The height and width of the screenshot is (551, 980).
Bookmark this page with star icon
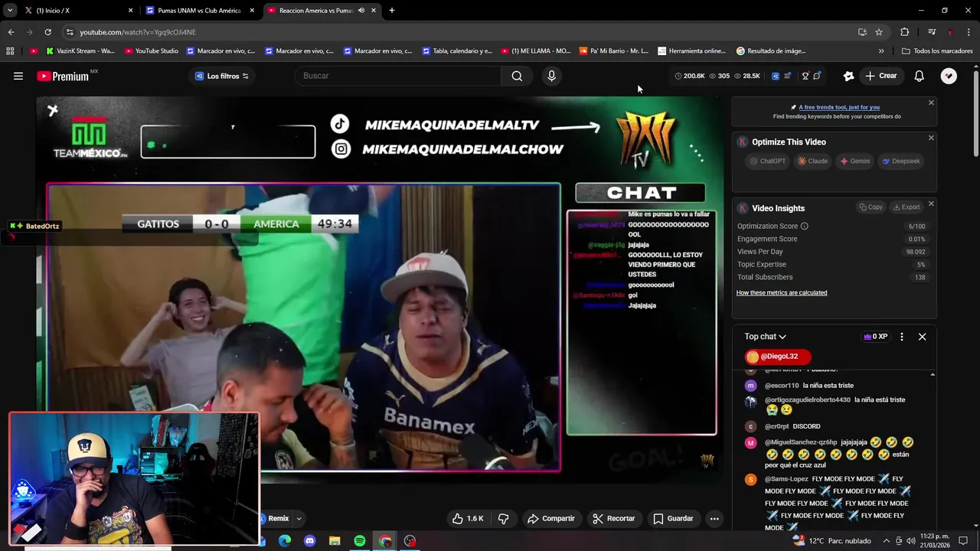click(879, 32)
